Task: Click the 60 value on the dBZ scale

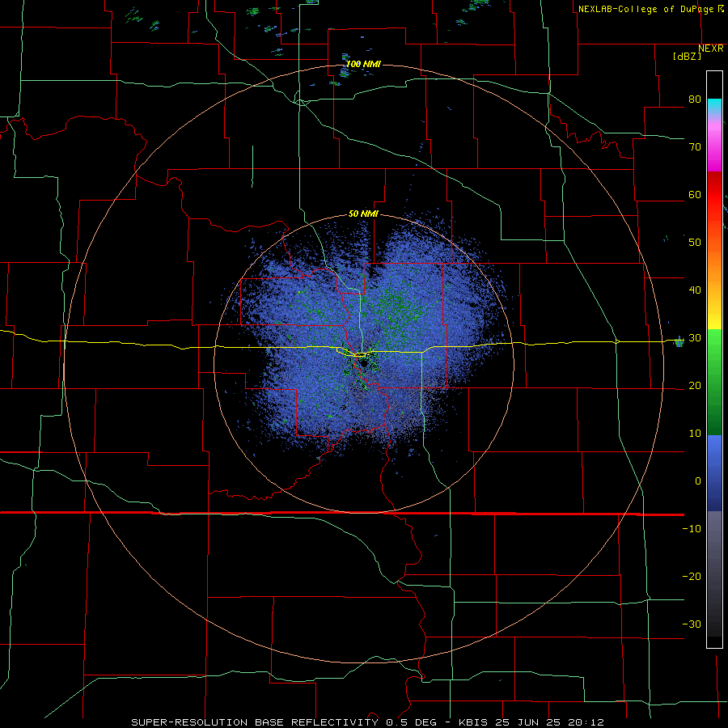Action: tap(695, 194)
